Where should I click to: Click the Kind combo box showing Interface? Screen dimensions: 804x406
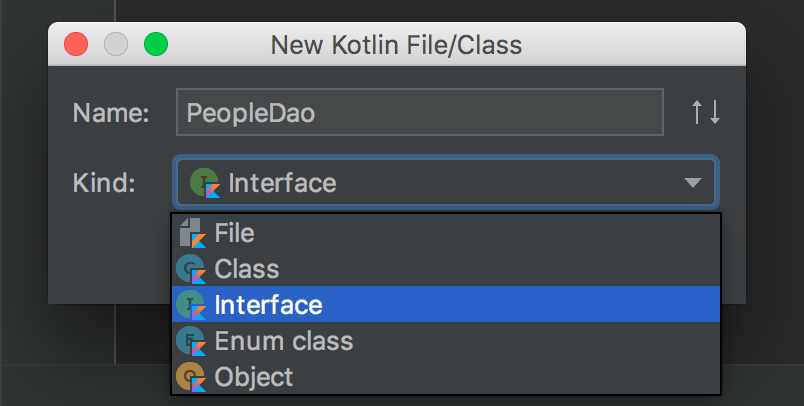click(446, 182)
